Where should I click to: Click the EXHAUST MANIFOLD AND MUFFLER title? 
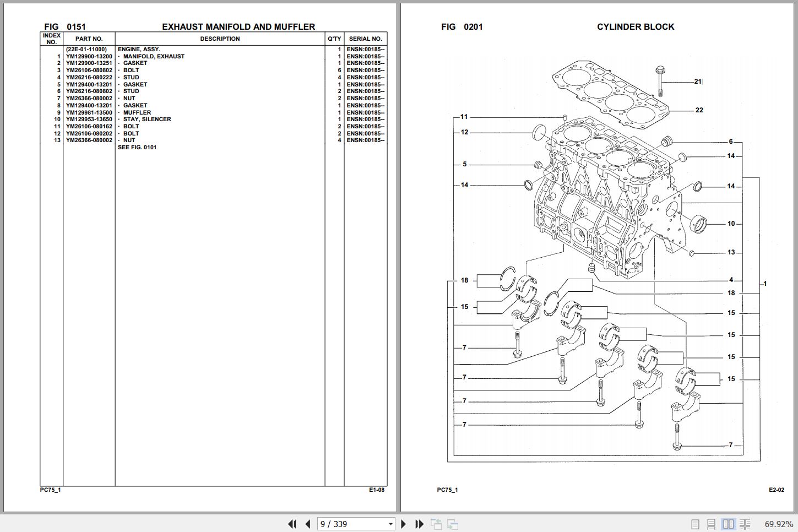[238, 26]
